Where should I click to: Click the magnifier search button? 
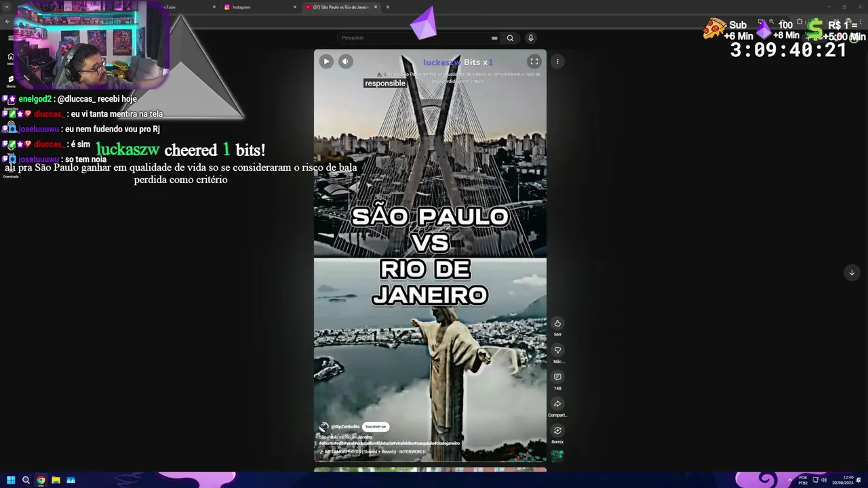[510, 38]
